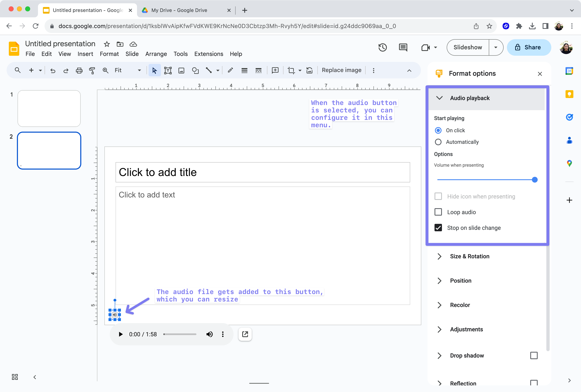The height and width of the screenshot is (392, 581).
Task: Star the presentation
Action: point(107,44)
